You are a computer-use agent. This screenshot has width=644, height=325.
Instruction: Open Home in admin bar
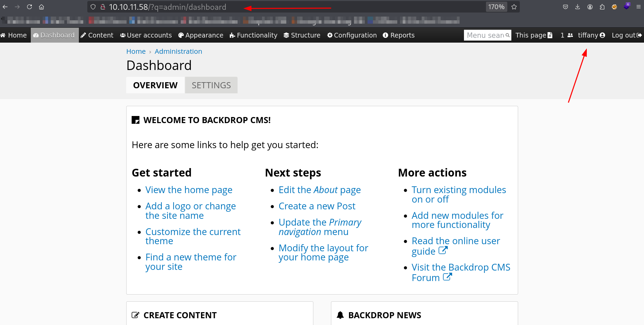click(x=14, y=35)
